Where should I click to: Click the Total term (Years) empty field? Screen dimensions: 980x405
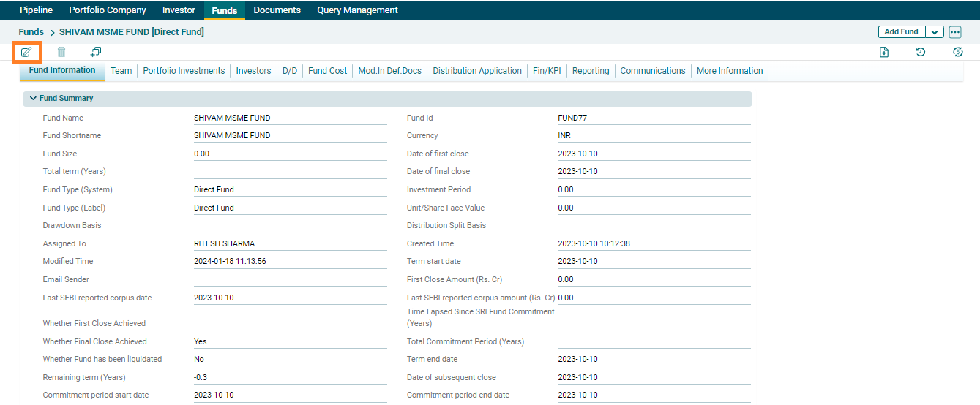(290, 172)
